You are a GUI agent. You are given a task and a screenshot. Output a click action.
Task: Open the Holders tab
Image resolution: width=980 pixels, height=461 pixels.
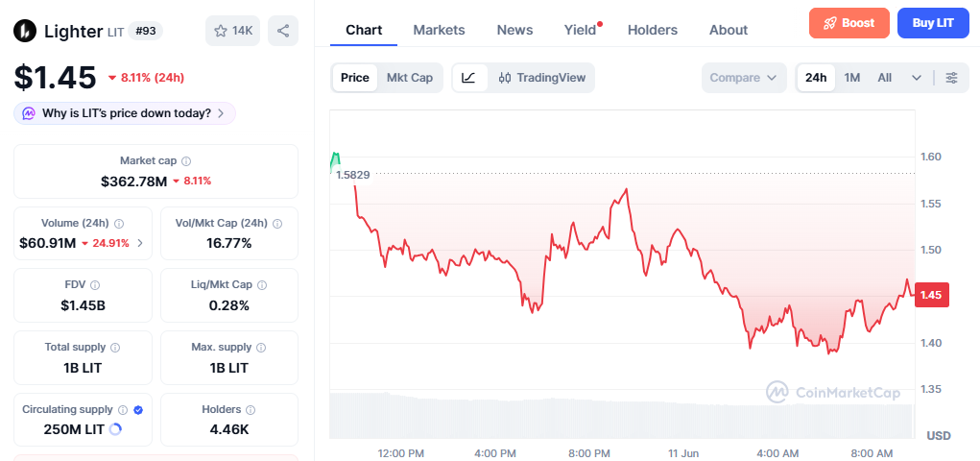pyautogui.click(x=653, y=30)
